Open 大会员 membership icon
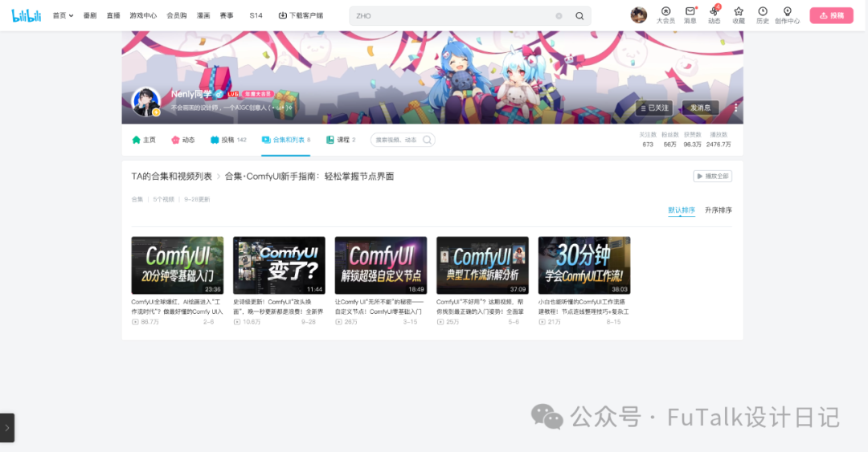 tap(665, 15)
